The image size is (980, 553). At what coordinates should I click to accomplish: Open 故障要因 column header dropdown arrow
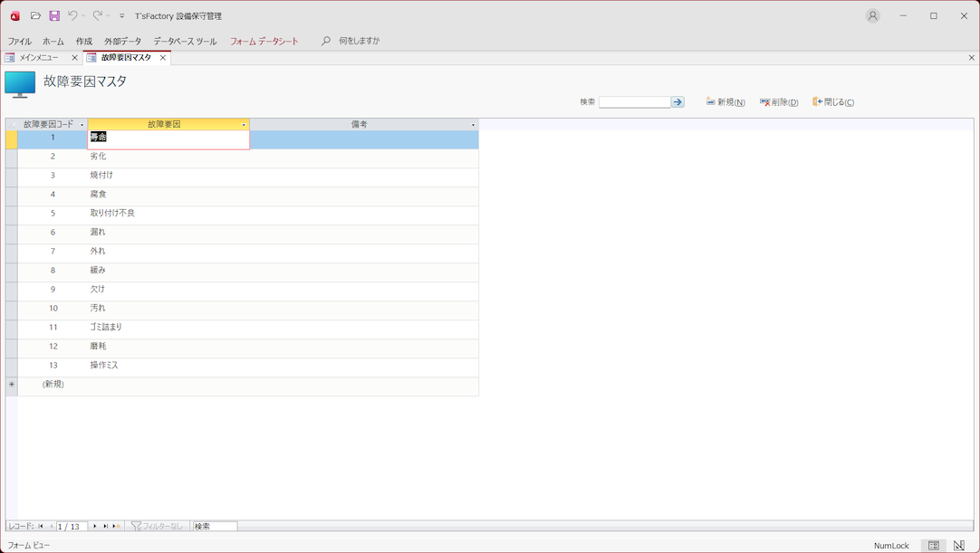244,125
